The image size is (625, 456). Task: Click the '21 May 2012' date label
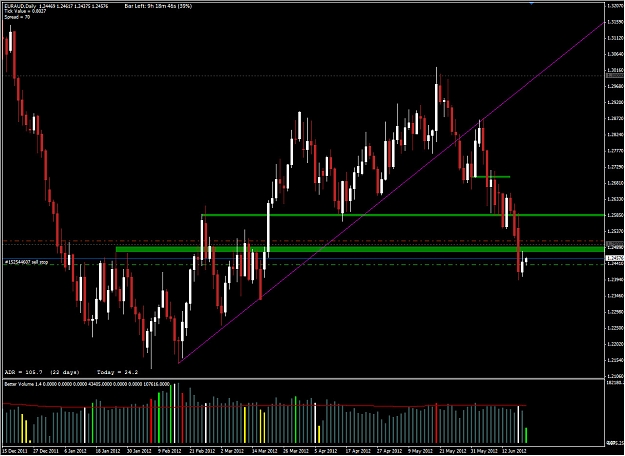451,450
